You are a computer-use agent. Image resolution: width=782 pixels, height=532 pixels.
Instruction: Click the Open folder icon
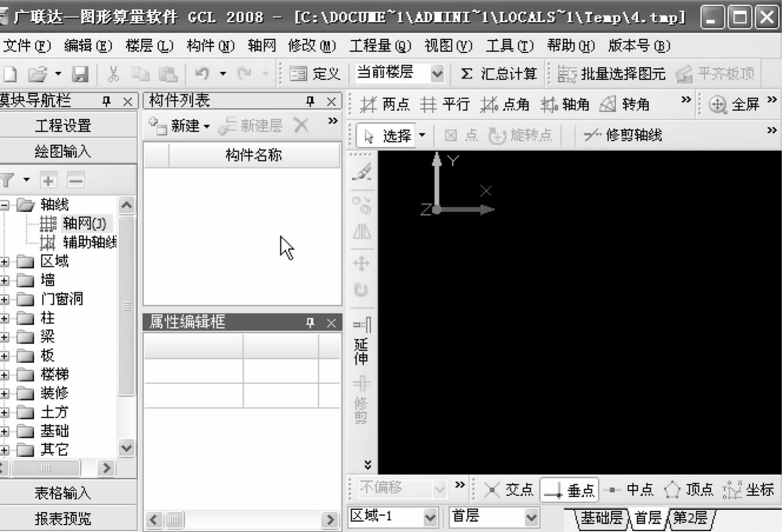38,74
